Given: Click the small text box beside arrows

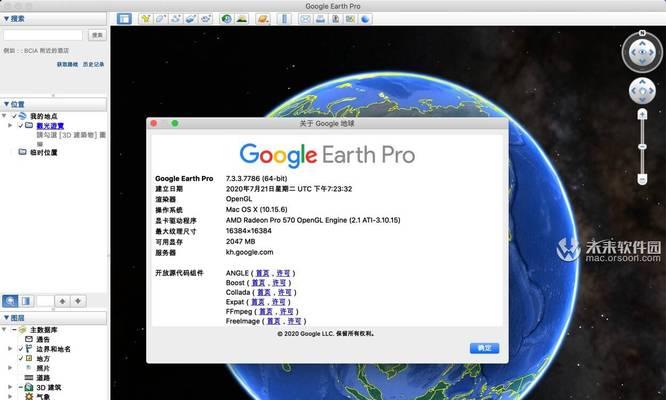Looking at the screenshot, I should pyautogui.click(x=45, y=301).
